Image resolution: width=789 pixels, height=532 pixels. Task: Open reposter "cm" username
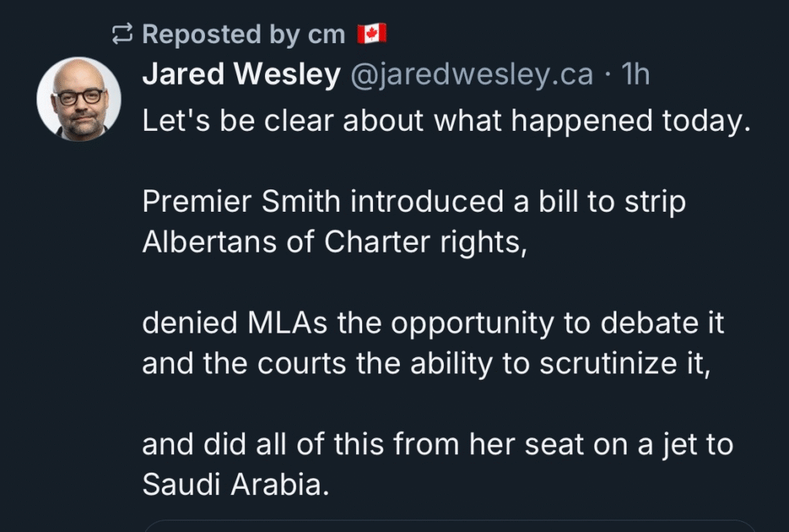(326, 34)
